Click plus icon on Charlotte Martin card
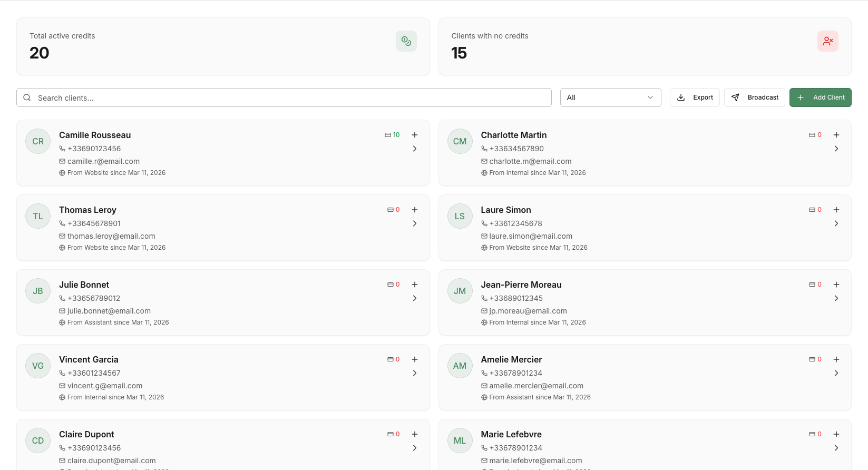The width and height of the screenshot is (868, 470). tap(836, 135)
